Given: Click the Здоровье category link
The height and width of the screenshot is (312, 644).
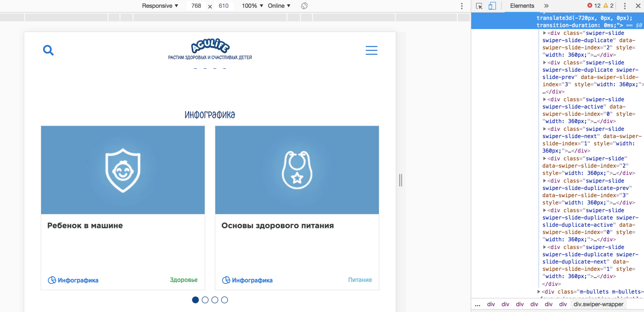Looking at the screenshot, I should click(183, 280).
